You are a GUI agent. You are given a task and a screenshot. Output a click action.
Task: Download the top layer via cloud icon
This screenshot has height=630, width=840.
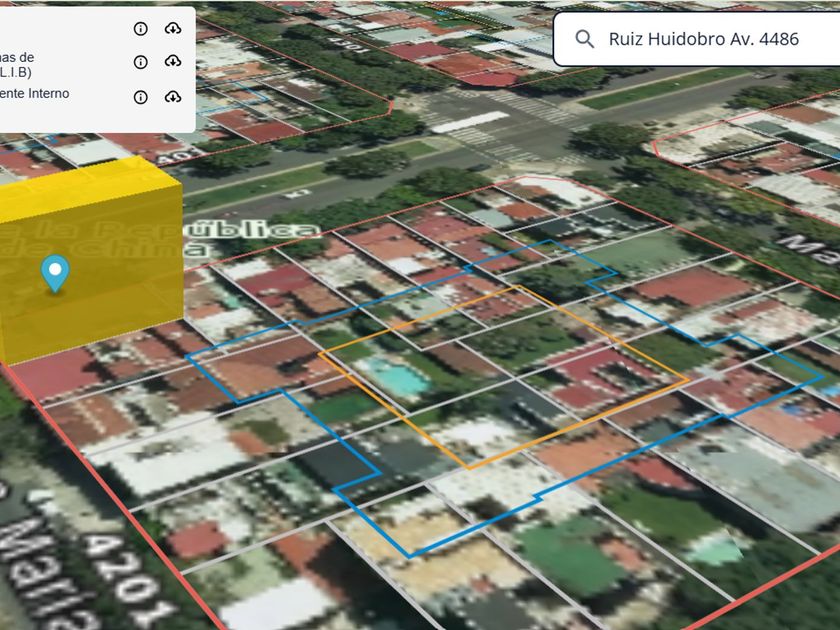click(x=172, y=28)
